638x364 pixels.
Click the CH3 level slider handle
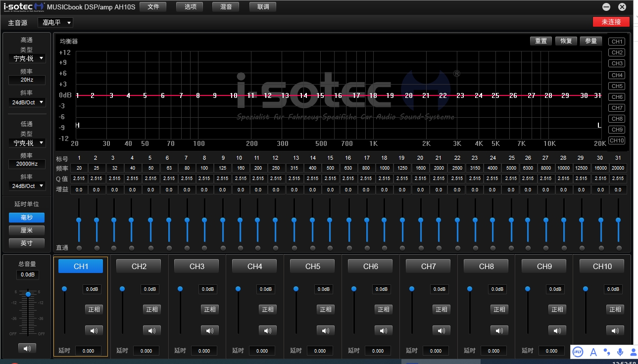(x=180, y=289)
